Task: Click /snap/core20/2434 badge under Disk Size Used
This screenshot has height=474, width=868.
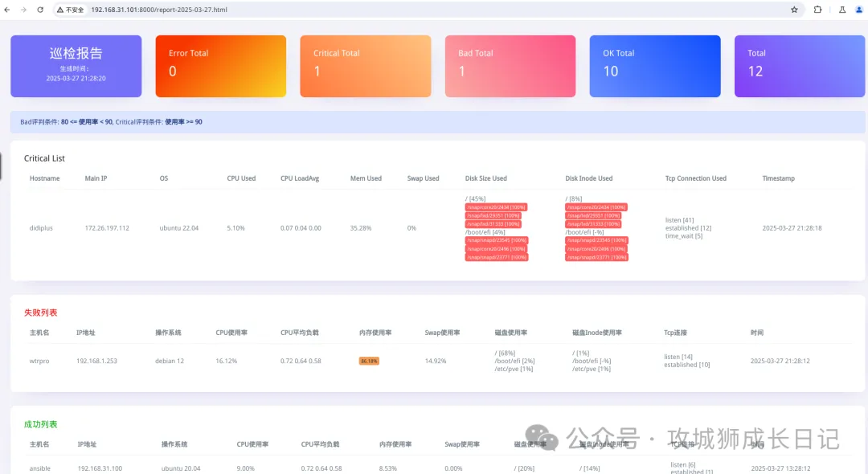Action: (496, 207)
